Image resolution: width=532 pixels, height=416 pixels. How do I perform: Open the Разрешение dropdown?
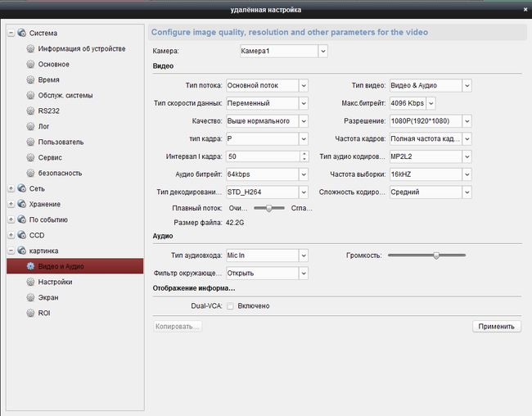(467, 121)
